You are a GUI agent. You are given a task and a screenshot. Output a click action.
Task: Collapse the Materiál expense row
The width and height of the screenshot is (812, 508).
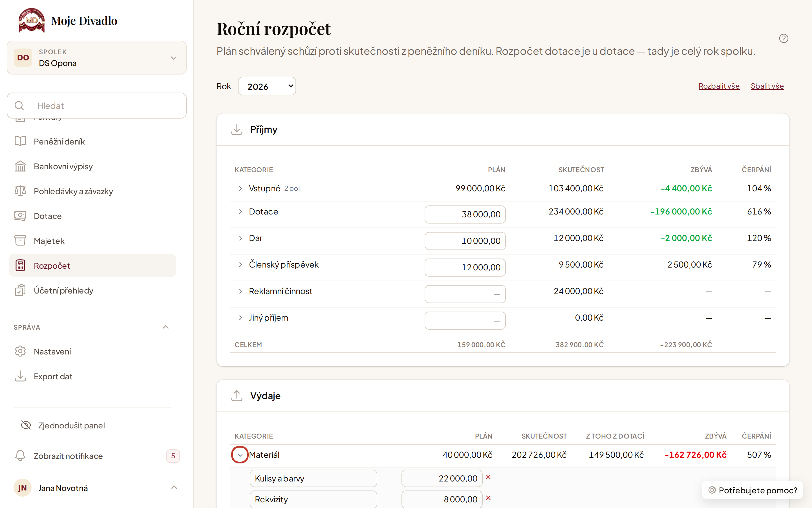[240, 455]
